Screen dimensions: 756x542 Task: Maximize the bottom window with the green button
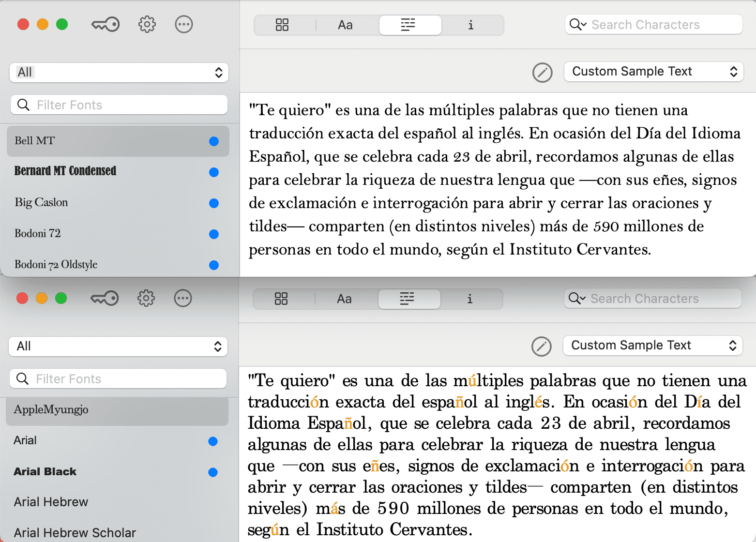pos(61,298)
